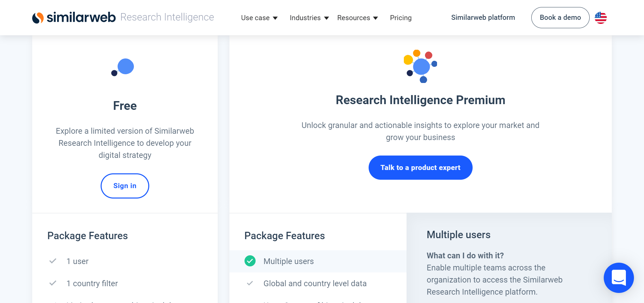The image size is (644, 303).
Task: Click the Free plan bubble graphic
Action: point(125,67)
